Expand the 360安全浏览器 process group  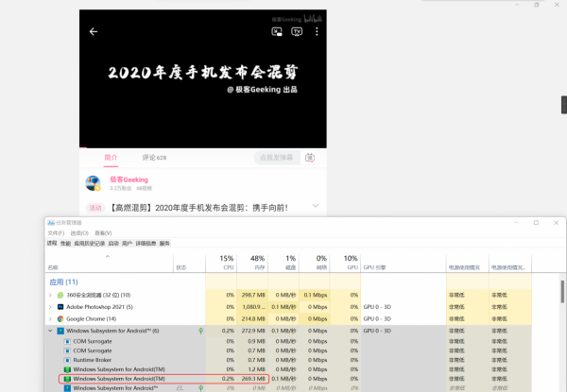point(50,295)
